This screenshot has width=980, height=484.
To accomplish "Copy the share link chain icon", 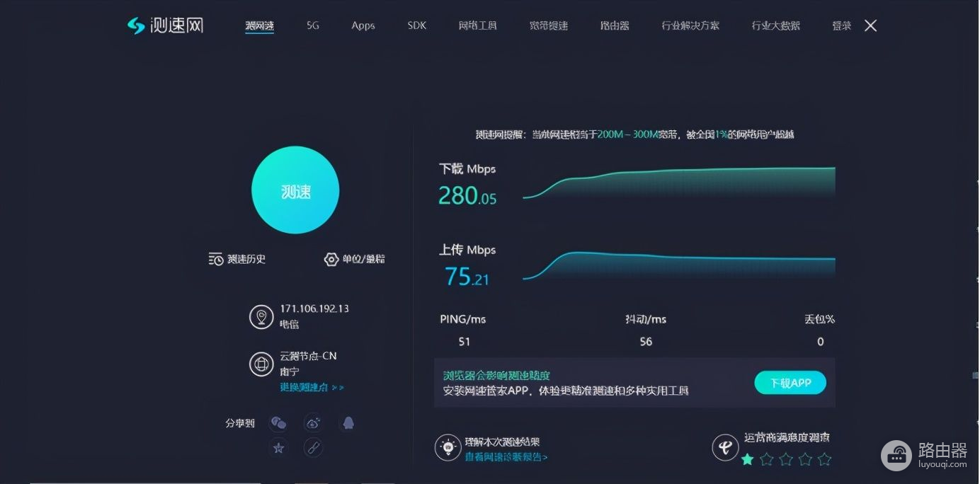I will coord(313,447).
